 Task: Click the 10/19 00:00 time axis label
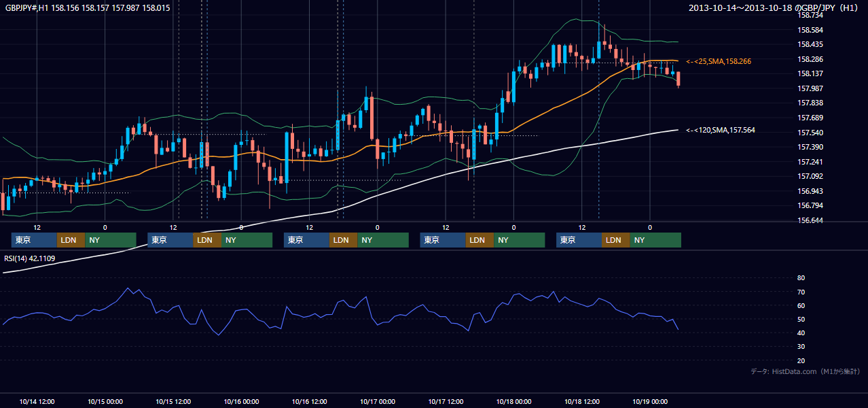[650, 401]
